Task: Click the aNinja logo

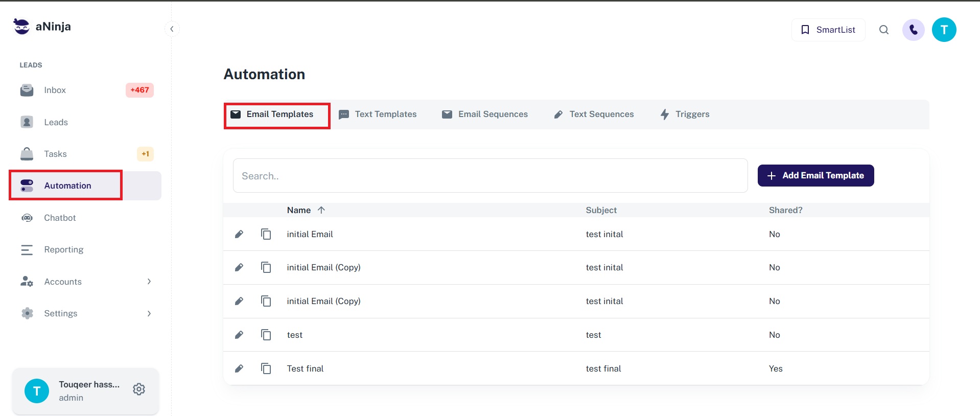Action: 42,27
